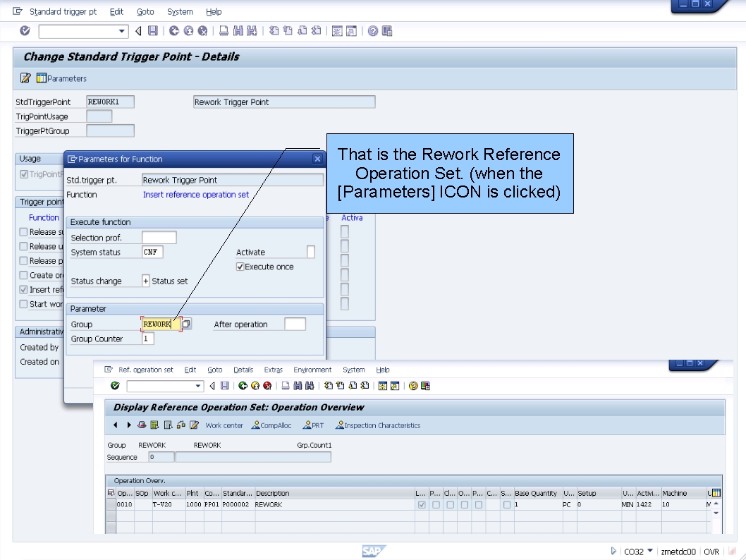
Task: Click the Exit icon in the main toolbar
Action: coord(188,31)
